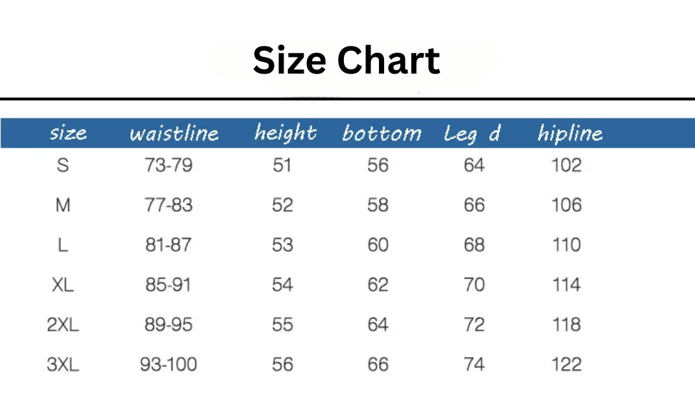Viewport: 695px width, 408px height.
Task: Click the M size row label
Action: [x=63, y=205]
